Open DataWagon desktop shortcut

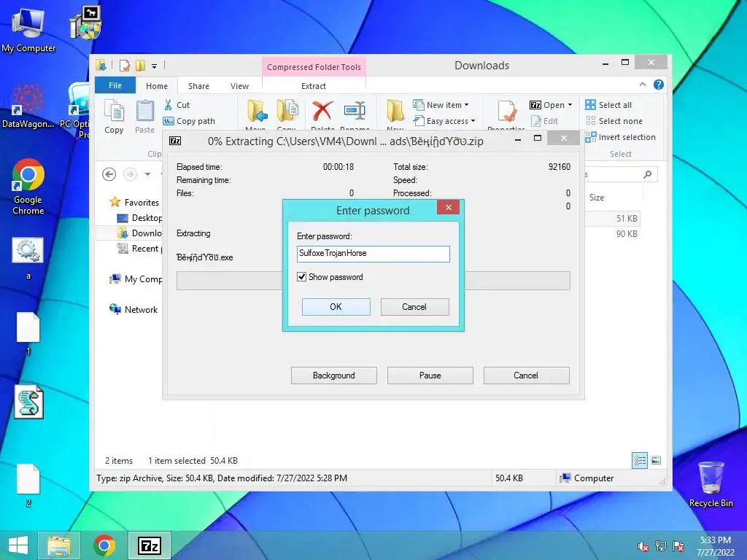(x=28, y=106)
